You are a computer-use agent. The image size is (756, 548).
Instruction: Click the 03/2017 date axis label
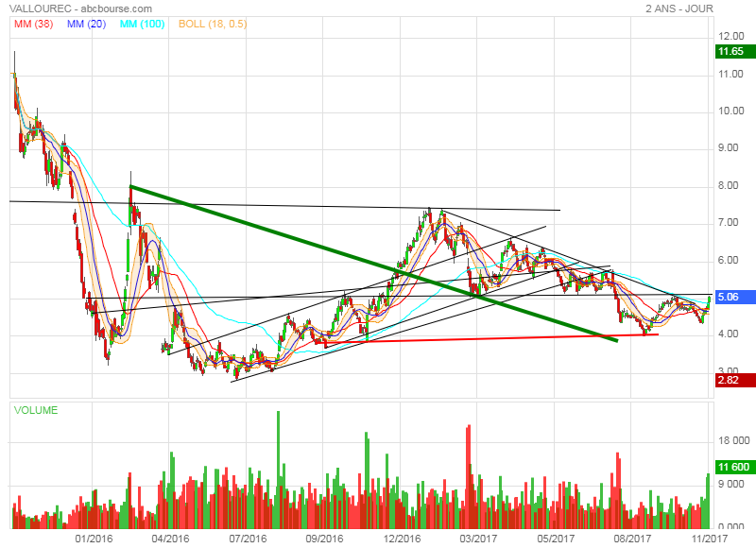478,539
